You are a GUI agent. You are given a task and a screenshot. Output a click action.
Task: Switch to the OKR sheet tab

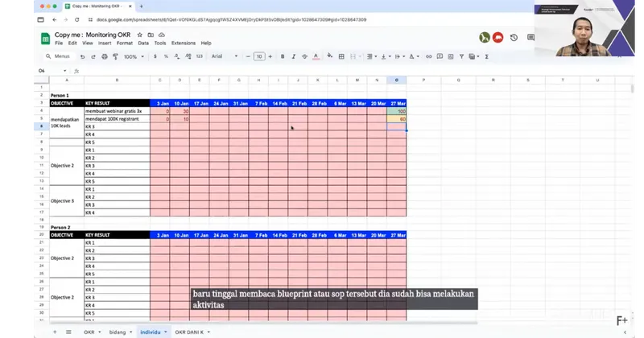pos(89,332)
